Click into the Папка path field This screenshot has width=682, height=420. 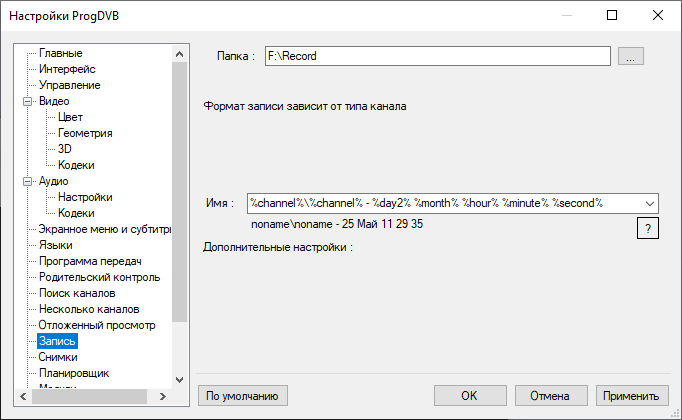[437, 56]
